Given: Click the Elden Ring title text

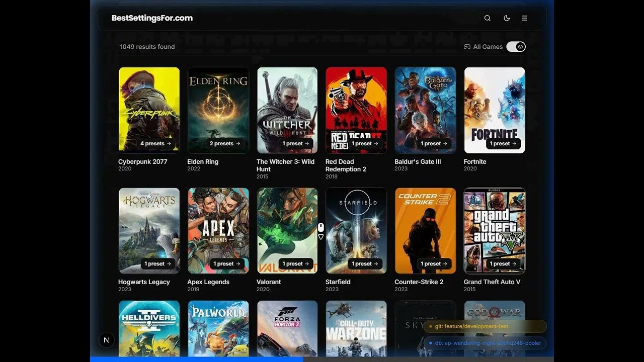Looking at the screenshot, I should pyautogui.click(x=203, y=162).
